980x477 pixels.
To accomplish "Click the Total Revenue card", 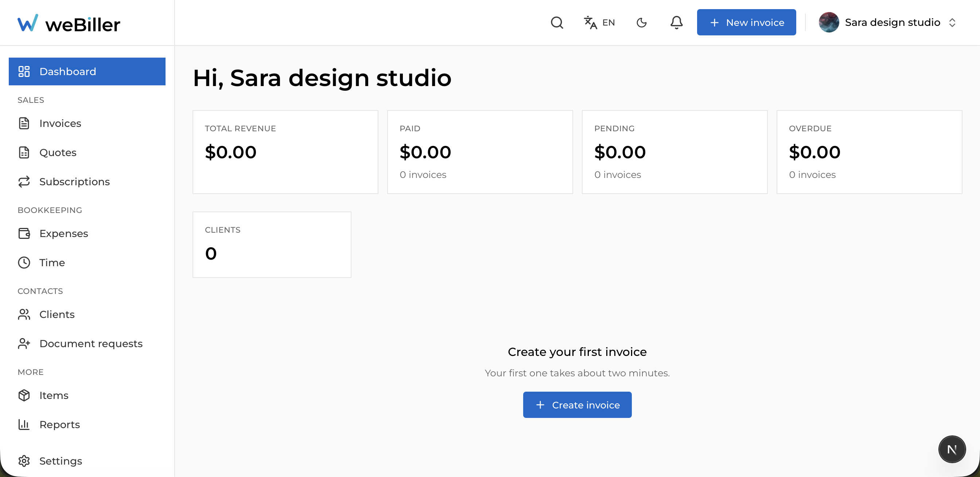I will (285, 152).
